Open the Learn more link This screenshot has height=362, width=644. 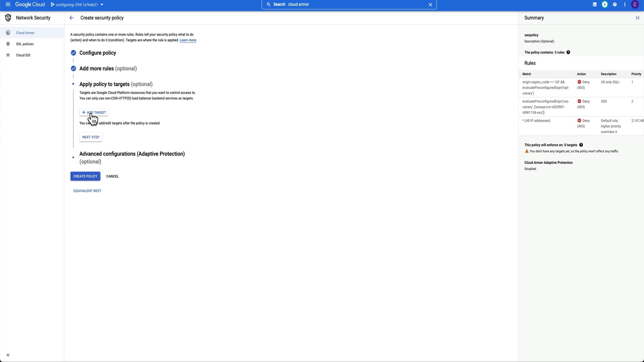pyautogui.click(x=188, y=40)
